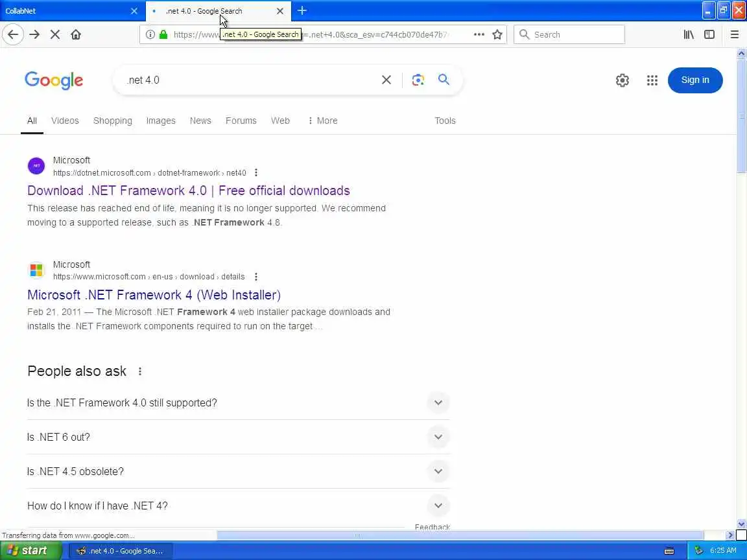The height and width of the screenshot is (560, 747).
Task: Stop loading the page with the X button
Action: [x=54, y=34]
